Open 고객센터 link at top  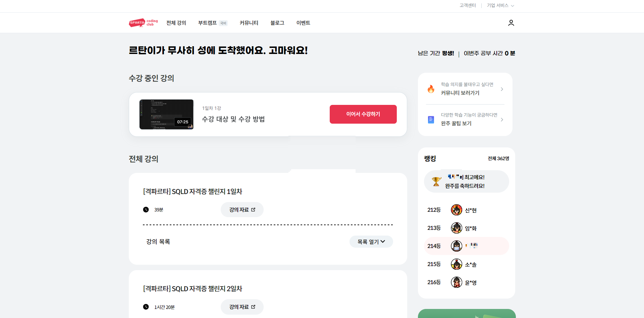pyautogui.click(x=468, y=5)
